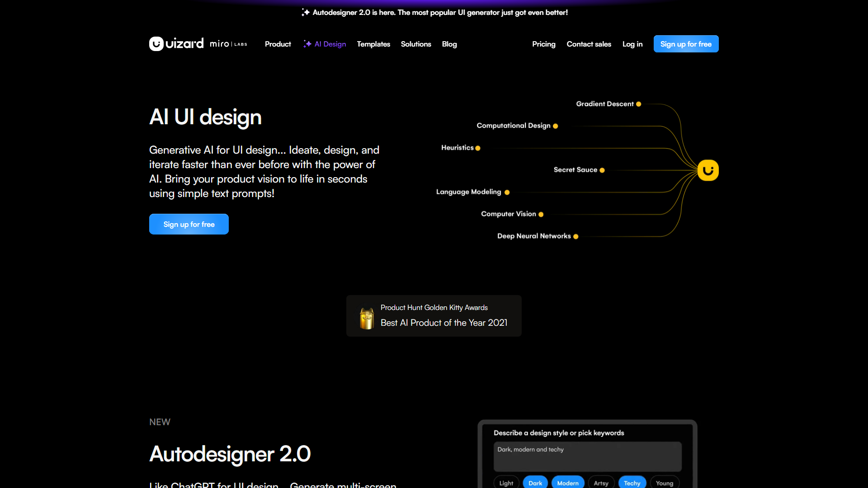Toggle the Dark style keyword chip
Image resolution: width=868 pixels, height=488 pixels.
(x=535, y=483)
